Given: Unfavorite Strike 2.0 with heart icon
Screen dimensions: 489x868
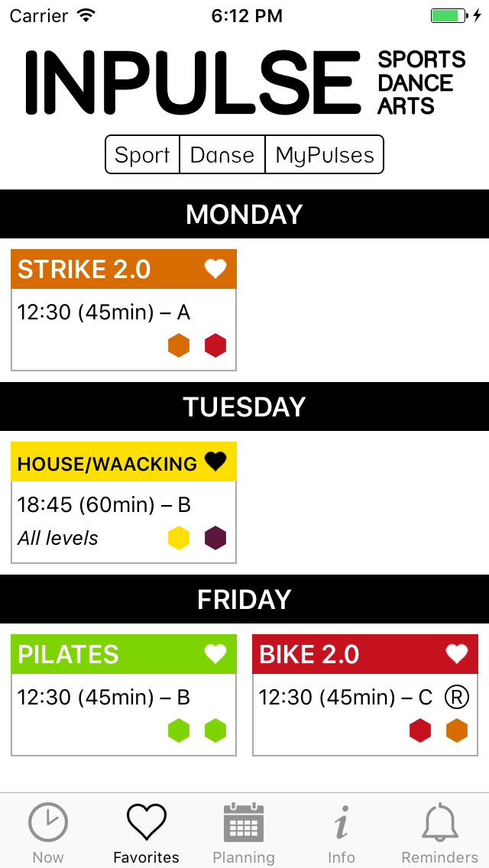Looking at the screenshot, I should [x=215, y=269].
